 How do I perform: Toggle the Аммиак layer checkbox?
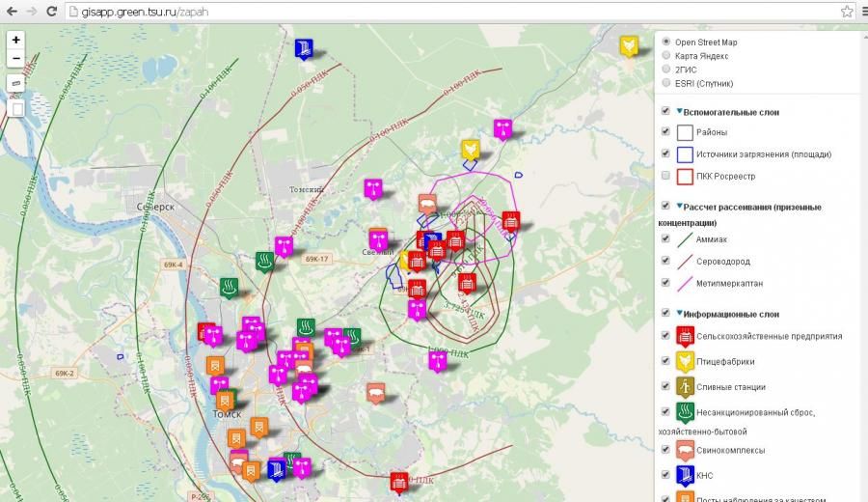pyautogui.click(x=665, y=238)
